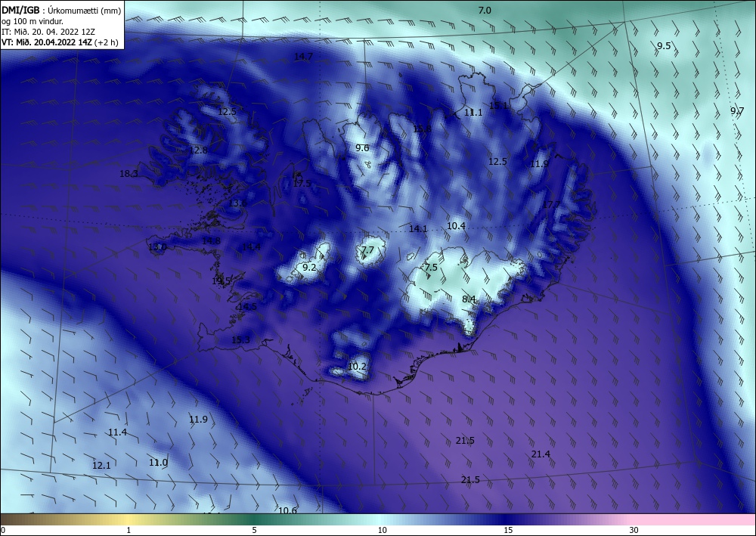
Task: Click the color scale tick label 5
Action: tap(254, 531)
